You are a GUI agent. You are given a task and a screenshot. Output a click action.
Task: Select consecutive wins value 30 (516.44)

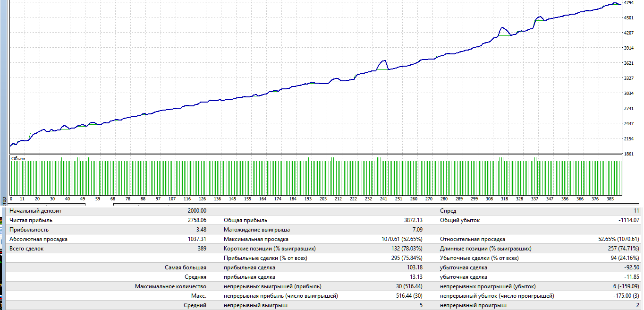click(407, 286)
